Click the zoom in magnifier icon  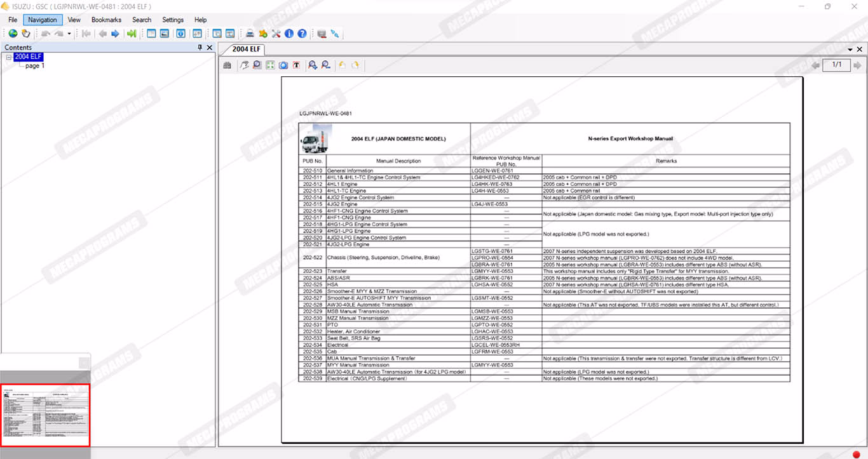pyautogui.click(x=312, y=65)
